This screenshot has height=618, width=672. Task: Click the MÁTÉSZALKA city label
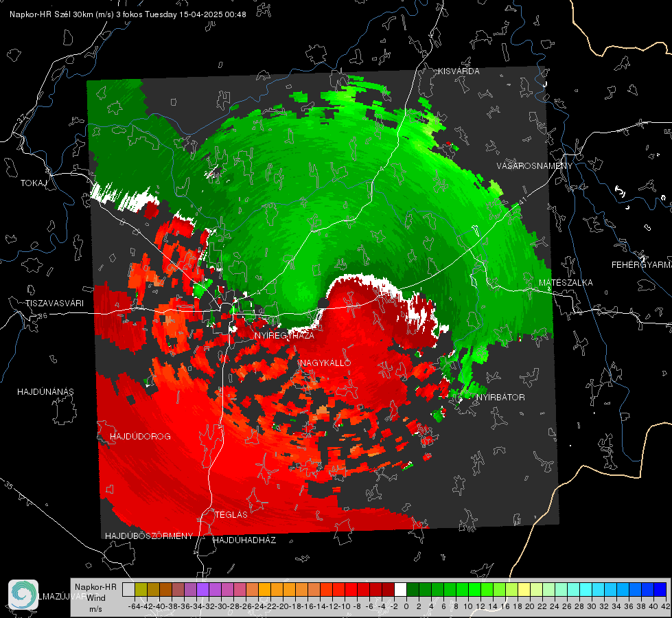[566, 283]
